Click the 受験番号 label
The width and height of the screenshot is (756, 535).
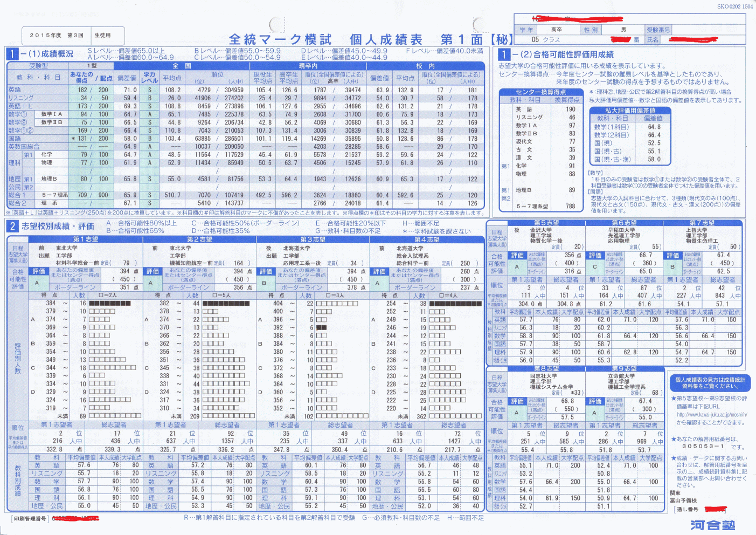(x=658, y=30)
